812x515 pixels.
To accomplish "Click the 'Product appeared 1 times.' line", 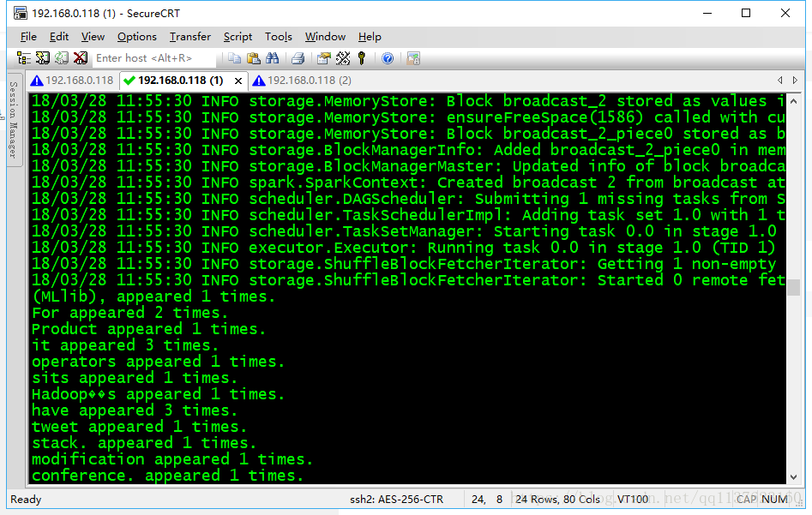I will [x=148, y=329].
